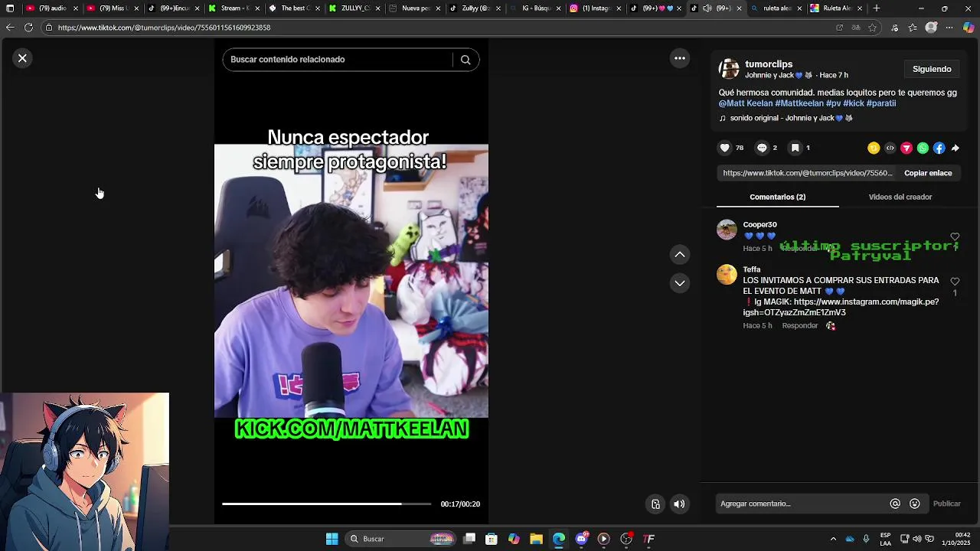Select the 'Comentarios (2)' tab
Viewport: 980px width, 551px height.
point(777,197)
